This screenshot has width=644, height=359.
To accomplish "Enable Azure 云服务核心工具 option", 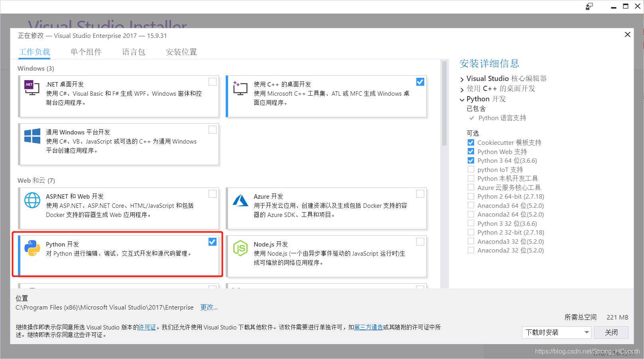I will pos(471,187).
